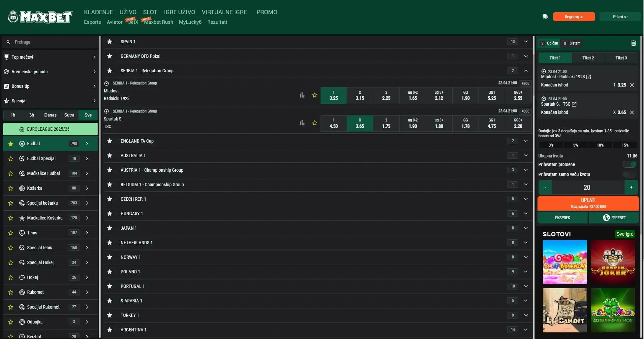Click the Top mečevi trophy icon
Viewport: 644px width, 339px height.
tap(6, 57)
